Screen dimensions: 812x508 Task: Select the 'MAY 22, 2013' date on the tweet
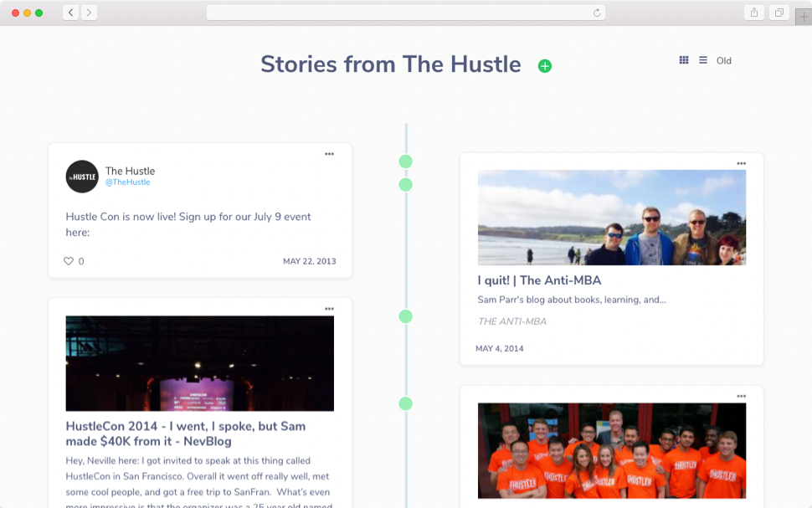[309, 261]
